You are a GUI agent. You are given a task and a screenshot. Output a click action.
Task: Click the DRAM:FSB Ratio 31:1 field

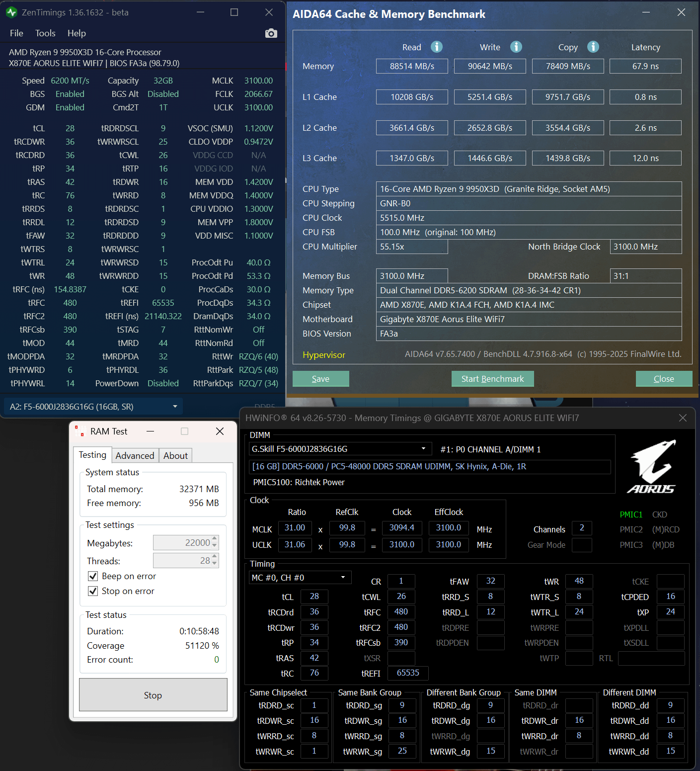[646, 276]
